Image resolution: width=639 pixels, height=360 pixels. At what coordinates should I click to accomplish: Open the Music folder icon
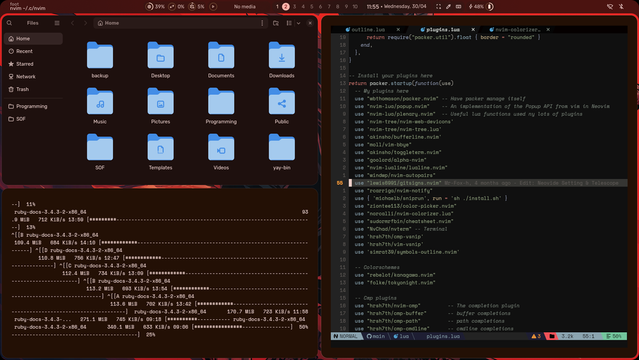pos(100,101)
